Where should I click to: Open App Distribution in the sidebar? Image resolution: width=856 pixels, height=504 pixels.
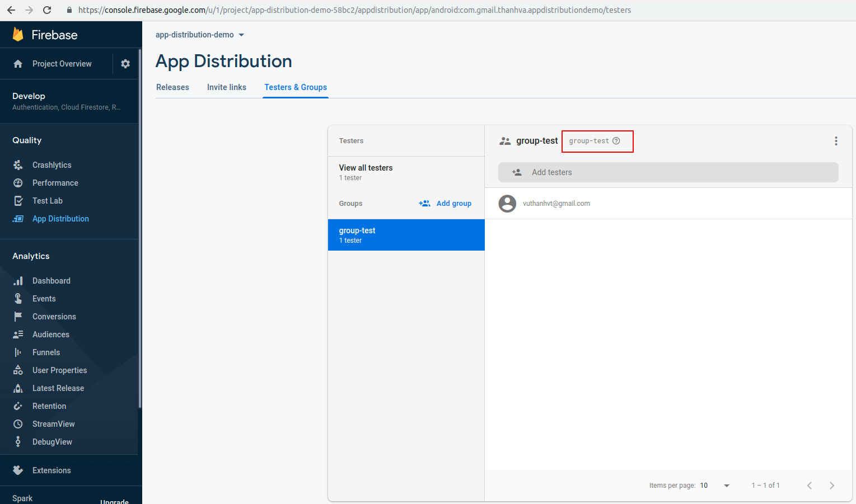point(60,218)
